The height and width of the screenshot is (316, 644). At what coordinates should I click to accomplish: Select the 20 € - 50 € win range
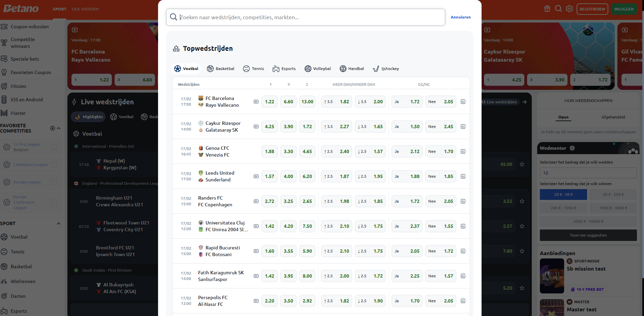tap(563, 195)
